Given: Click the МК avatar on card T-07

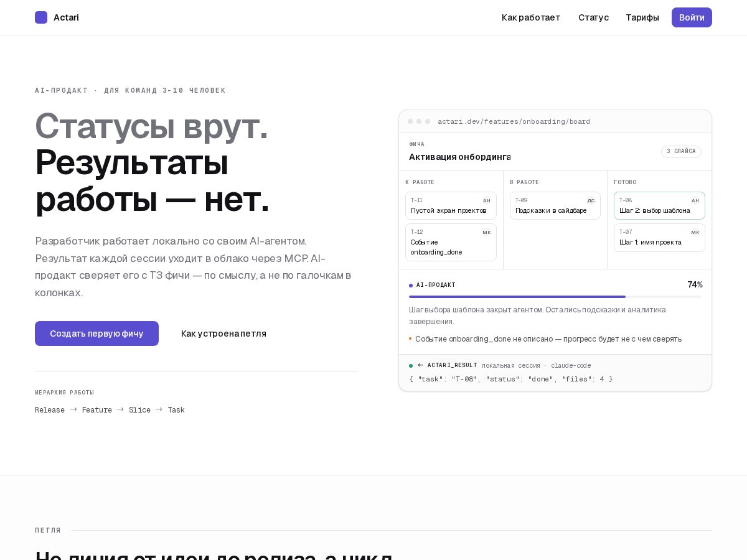Looking at the screenshot, I should 695,232.
